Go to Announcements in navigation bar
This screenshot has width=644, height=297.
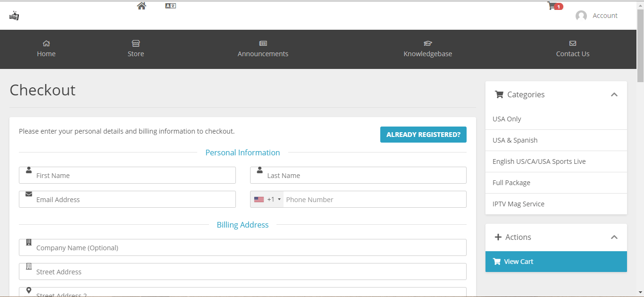click(263, 49)
